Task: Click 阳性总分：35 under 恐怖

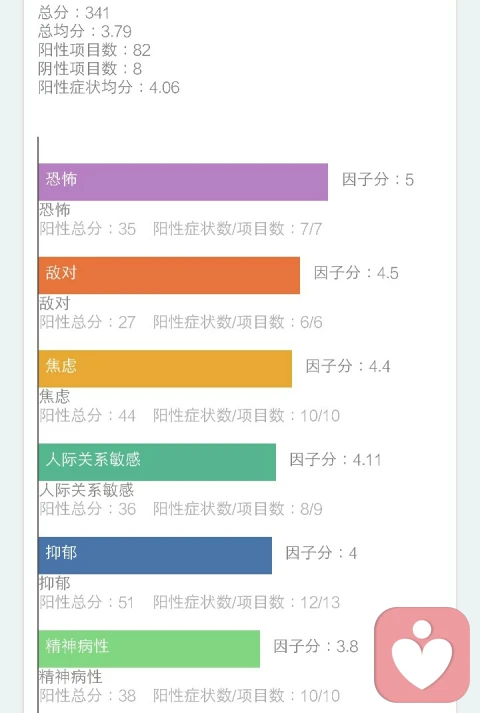Action: [88, 229]
